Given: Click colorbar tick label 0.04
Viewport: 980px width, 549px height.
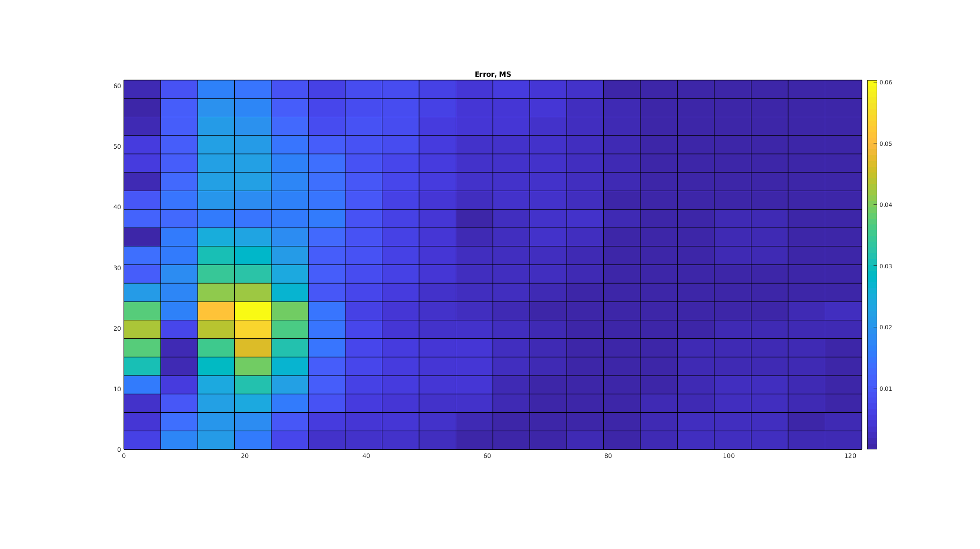Looking at the screenshot, I should (885, 205).
